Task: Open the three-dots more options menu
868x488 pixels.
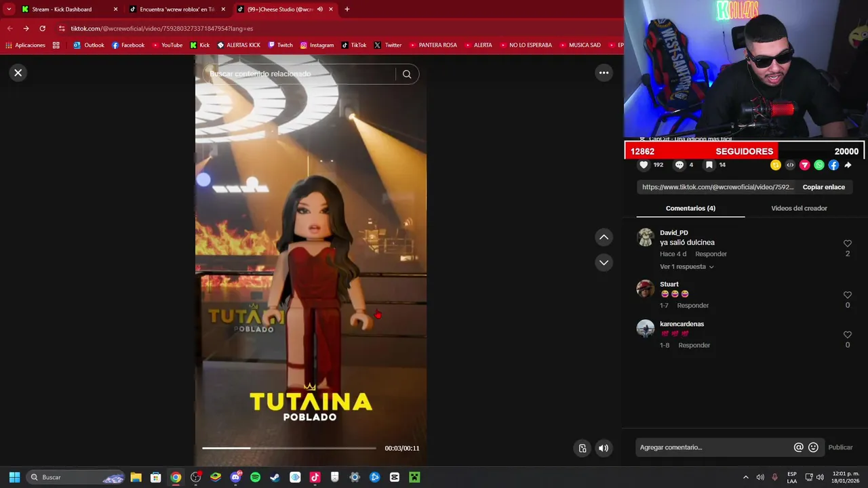Action: 604,73
